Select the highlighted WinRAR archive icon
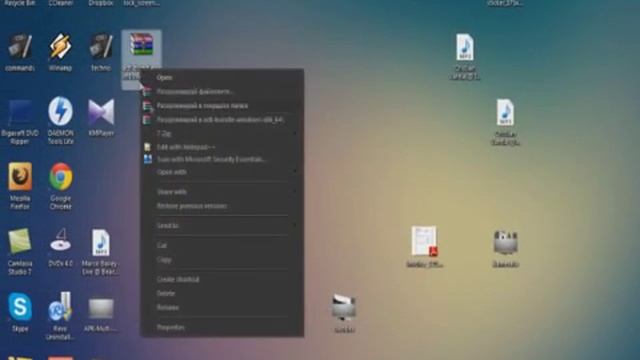 pos(141,45)
